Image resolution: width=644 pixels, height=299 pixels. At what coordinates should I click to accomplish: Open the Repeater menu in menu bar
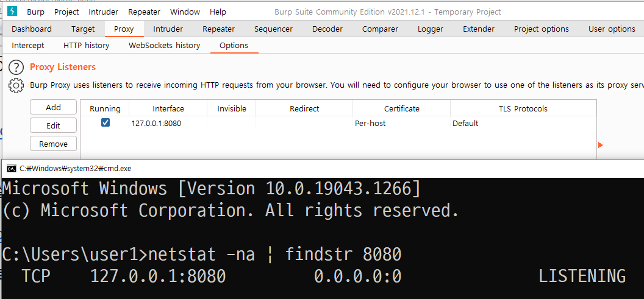coord(144,12)
